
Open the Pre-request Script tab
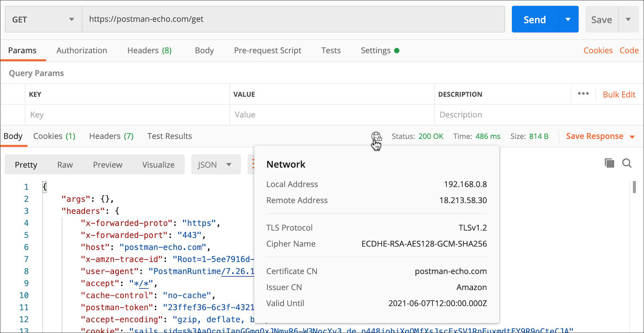(268, 50)
